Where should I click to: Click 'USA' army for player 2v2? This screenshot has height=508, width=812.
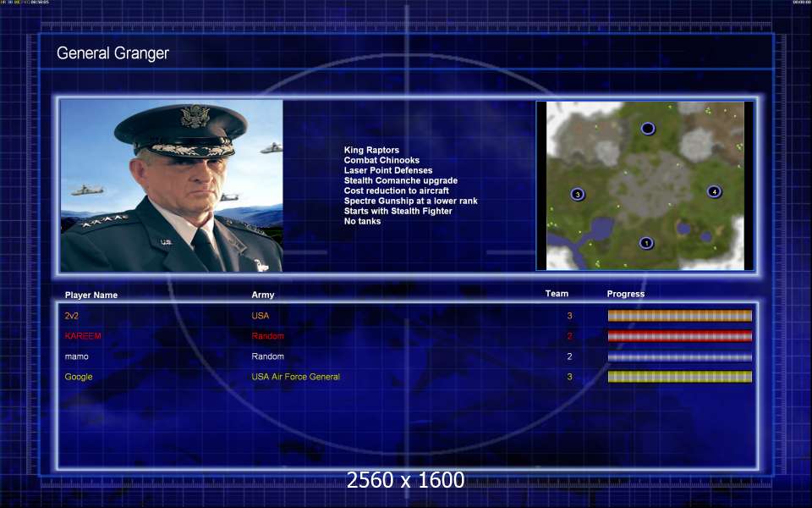coord(260,316)
